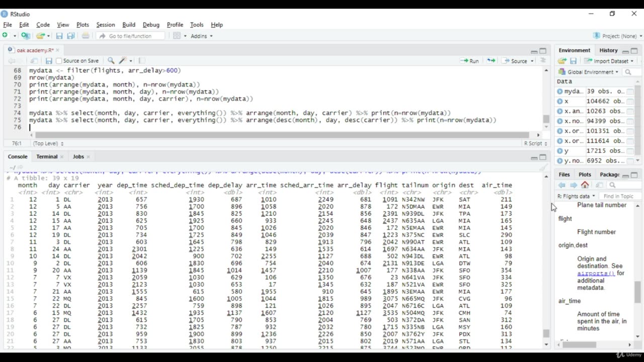
Task: Expand the y.no data frame details
Action: 560,161
